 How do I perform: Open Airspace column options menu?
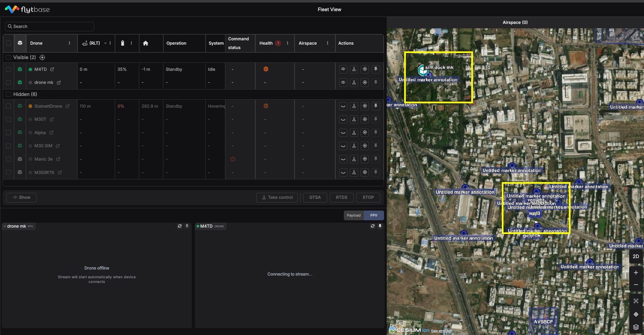[x=327, y=43]
